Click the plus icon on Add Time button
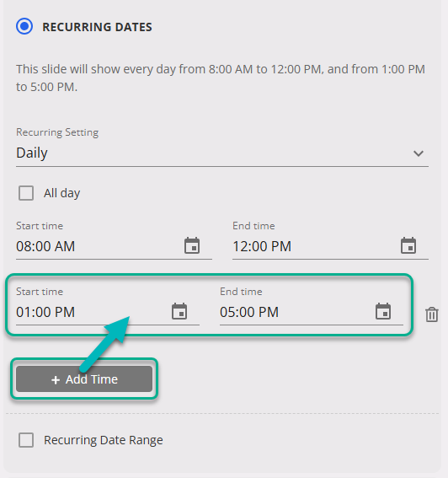This screenshot has height=478, width=448. [x=56, y=380]
